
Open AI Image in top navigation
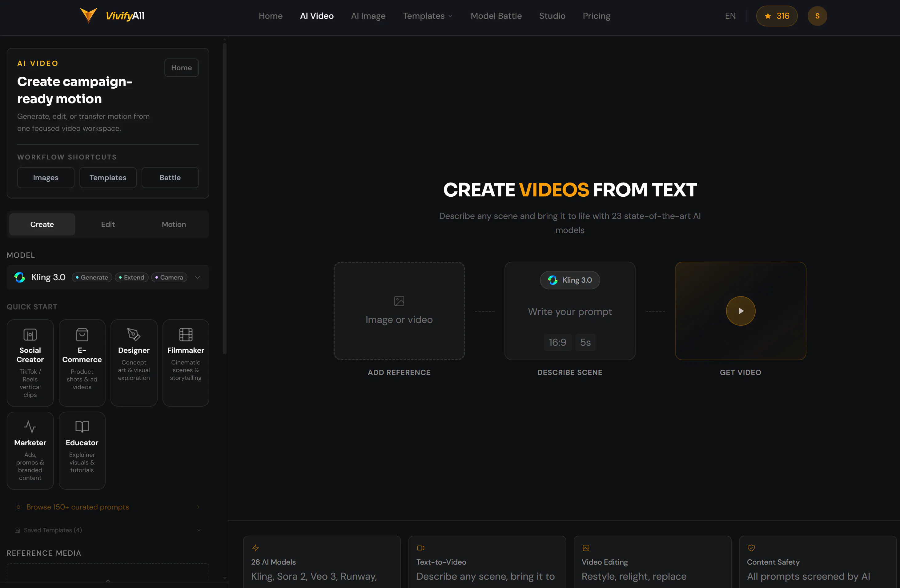[x=368, y=16]
